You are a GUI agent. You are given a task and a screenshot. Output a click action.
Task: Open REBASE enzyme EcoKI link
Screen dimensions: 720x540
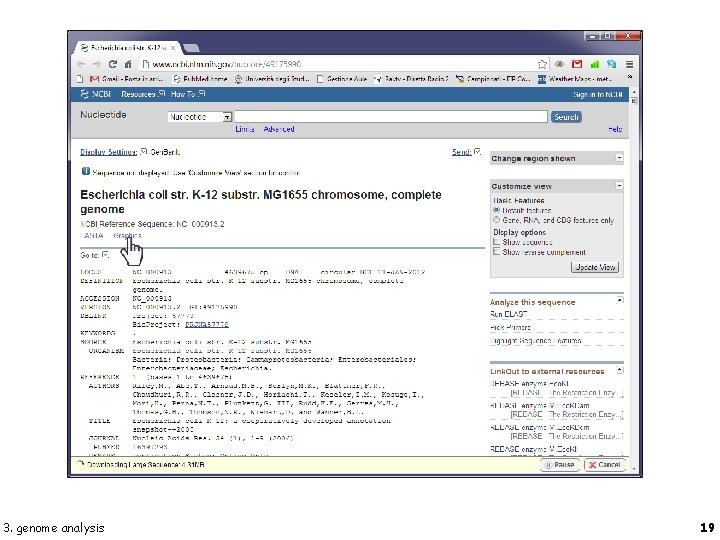[x=529, y=383]
